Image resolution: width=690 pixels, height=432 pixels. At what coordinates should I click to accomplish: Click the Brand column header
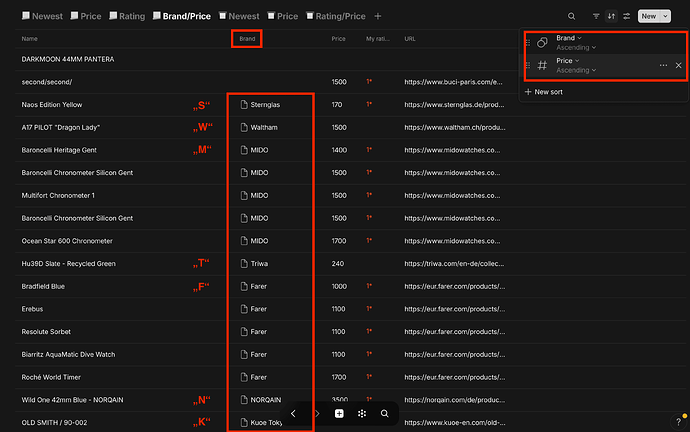tap(247, 39)
